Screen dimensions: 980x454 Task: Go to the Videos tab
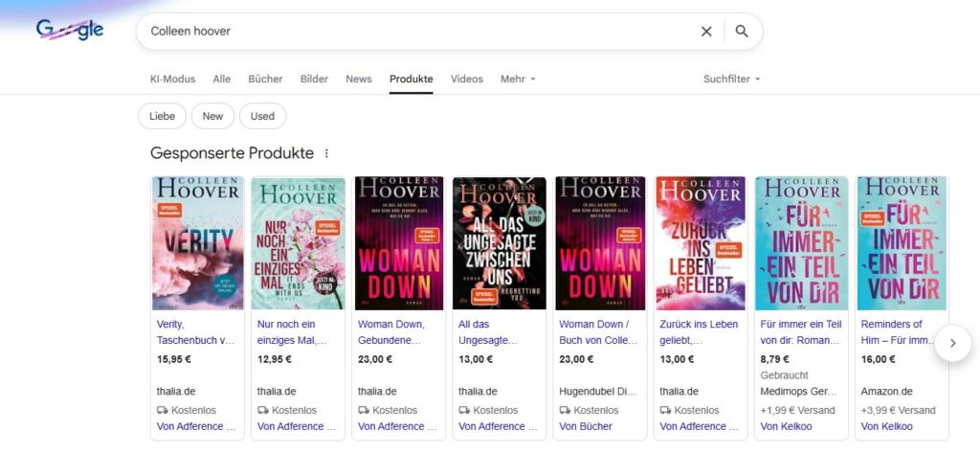[x=467, y=79]
